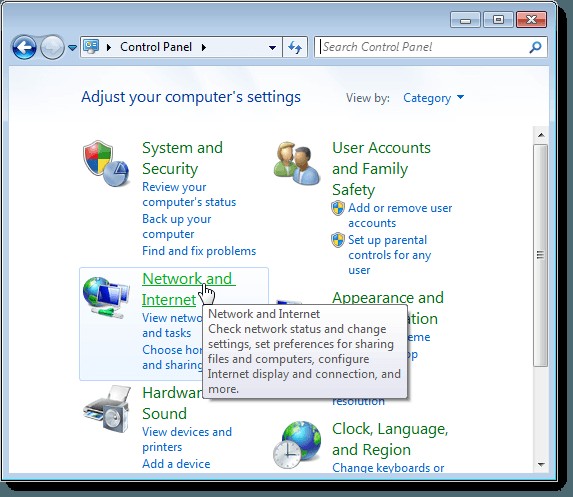Open Add a device link
Screen dimensions: 573x497
(x=176, y=464)
